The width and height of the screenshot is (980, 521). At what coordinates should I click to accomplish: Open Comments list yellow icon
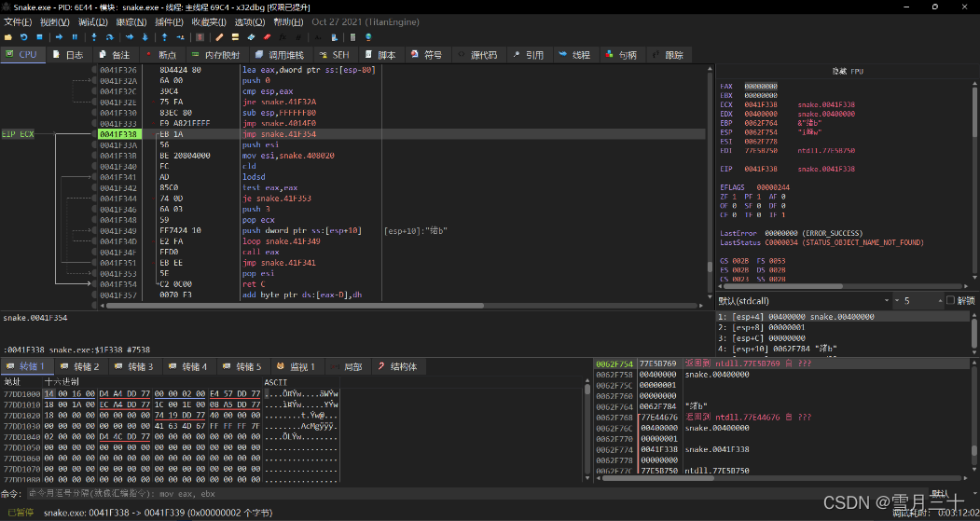[235, 37]
